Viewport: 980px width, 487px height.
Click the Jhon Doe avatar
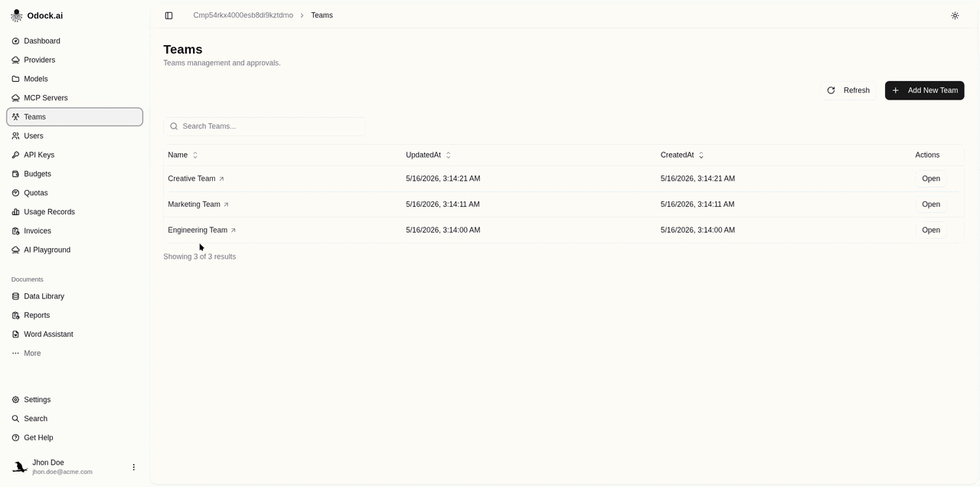pyautogui.click(x=20, y=467)
